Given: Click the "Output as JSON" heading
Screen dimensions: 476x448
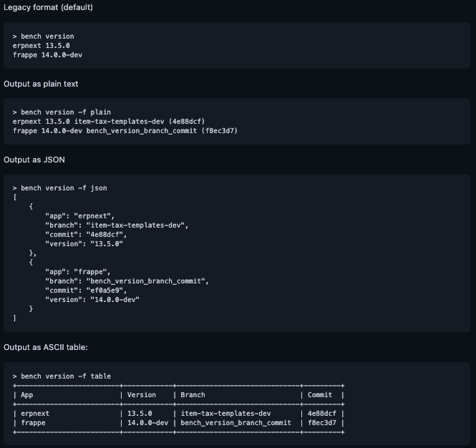Looking at the screenshot, I should click(x=34, y=160).
